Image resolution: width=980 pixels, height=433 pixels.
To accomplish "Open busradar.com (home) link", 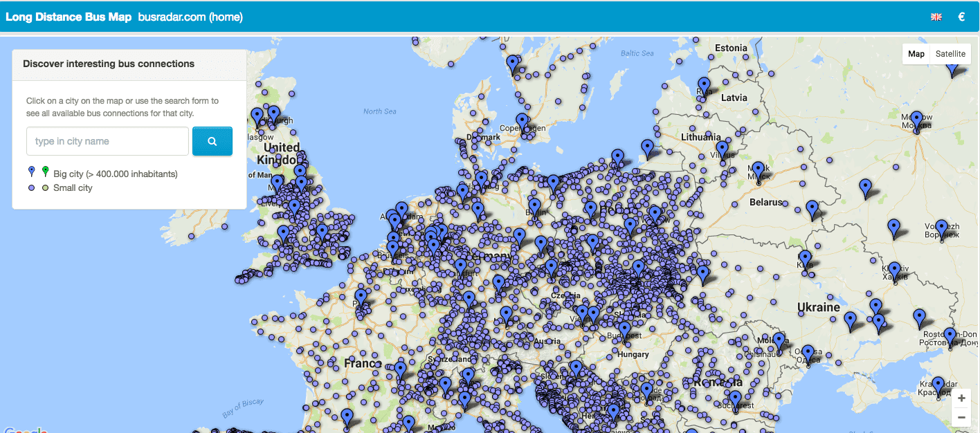I will (x=190, y=17).
